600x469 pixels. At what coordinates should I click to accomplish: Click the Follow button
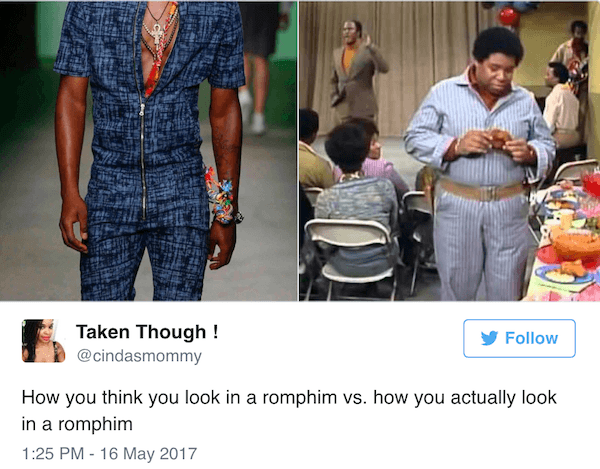click(x=519, y=339)
